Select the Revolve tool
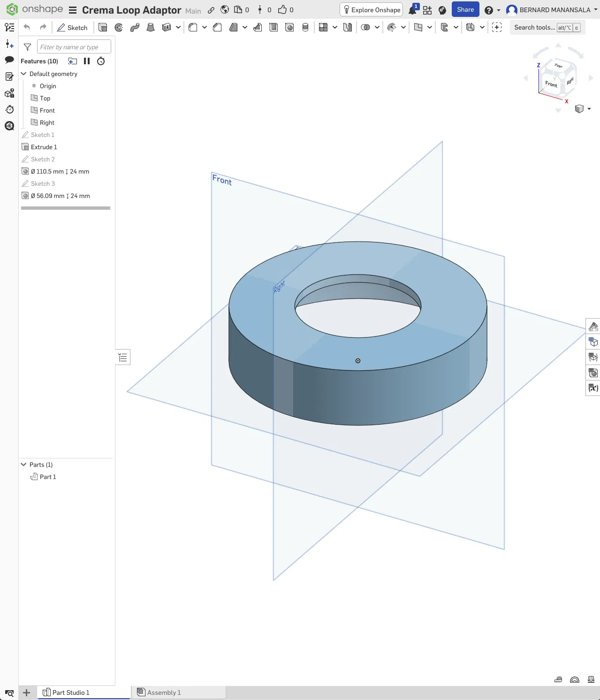This screenshot has width=600, height=700. pos(119,28)
